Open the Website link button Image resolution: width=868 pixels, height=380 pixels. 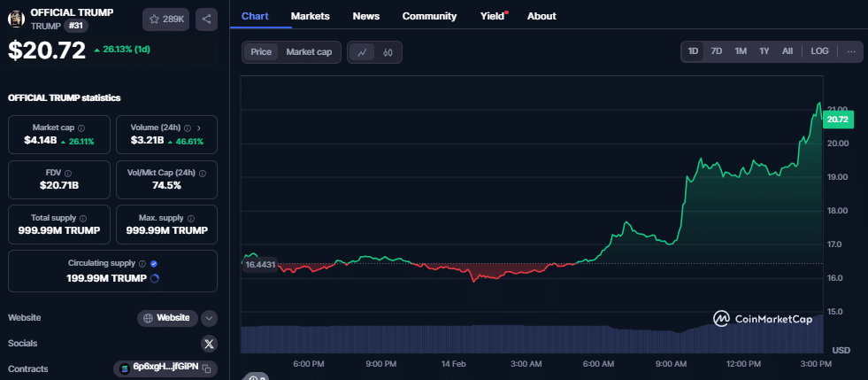(168, 319)
